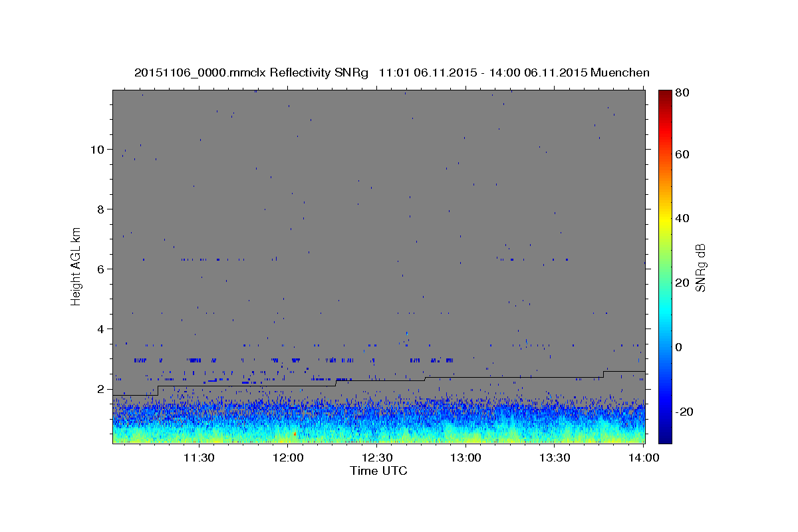Click the 12:30 time tick label
The image size is (798, 532).
(x=376, y=458)
